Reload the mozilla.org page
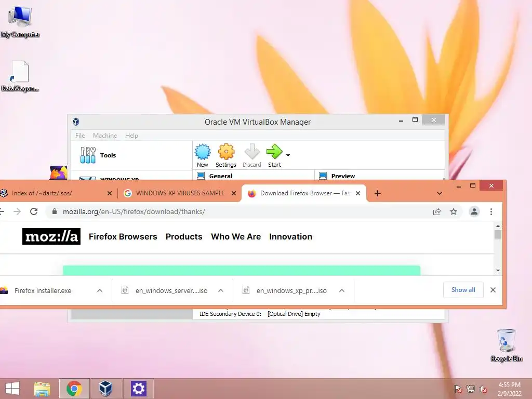Image resolution: width=532 pixels, height=399 pixels. pos(34,211)
